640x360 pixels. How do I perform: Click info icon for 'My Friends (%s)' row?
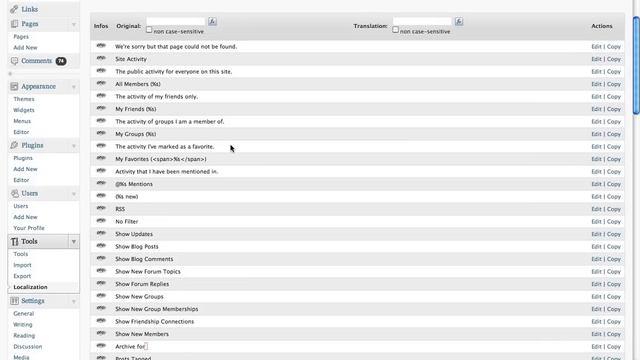pyautogui.click(x=101, y=108)
